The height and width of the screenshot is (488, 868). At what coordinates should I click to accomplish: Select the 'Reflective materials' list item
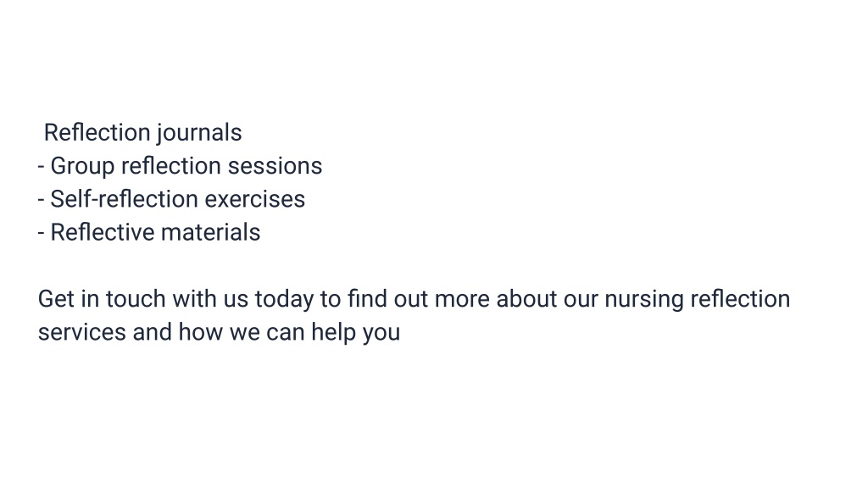pyautogui.click(x=149, y=233)
